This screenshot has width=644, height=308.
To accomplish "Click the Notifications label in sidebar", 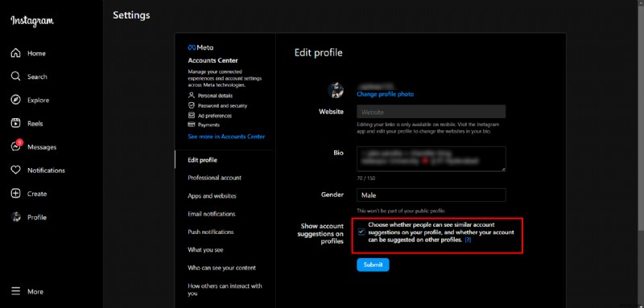I will (x=46, y=170).
